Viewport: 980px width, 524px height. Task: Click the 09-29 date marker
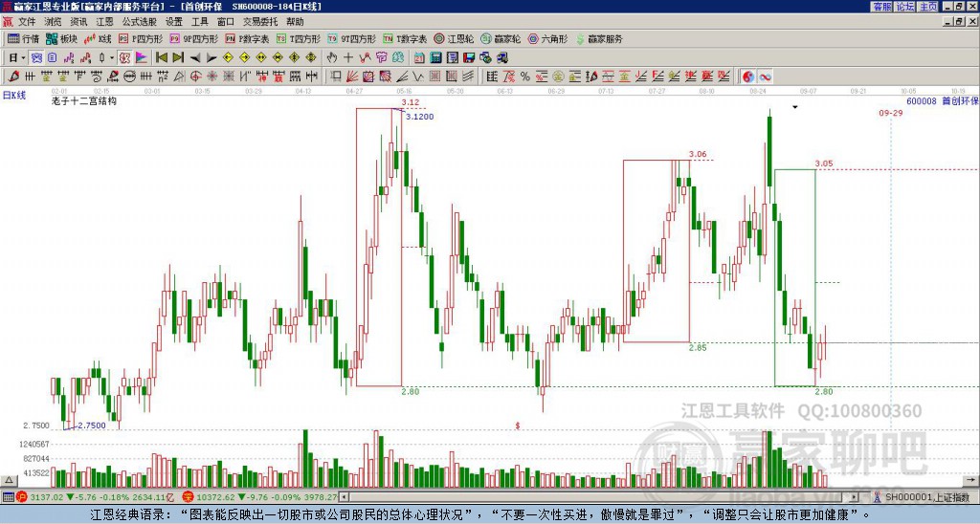[891, 113]
